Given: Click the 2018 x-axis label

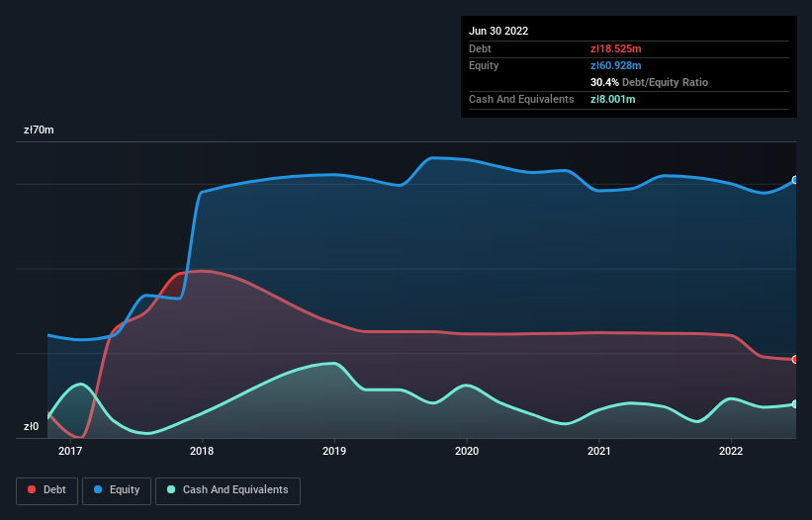Looking at the screenshot, I should click(202, 451).
